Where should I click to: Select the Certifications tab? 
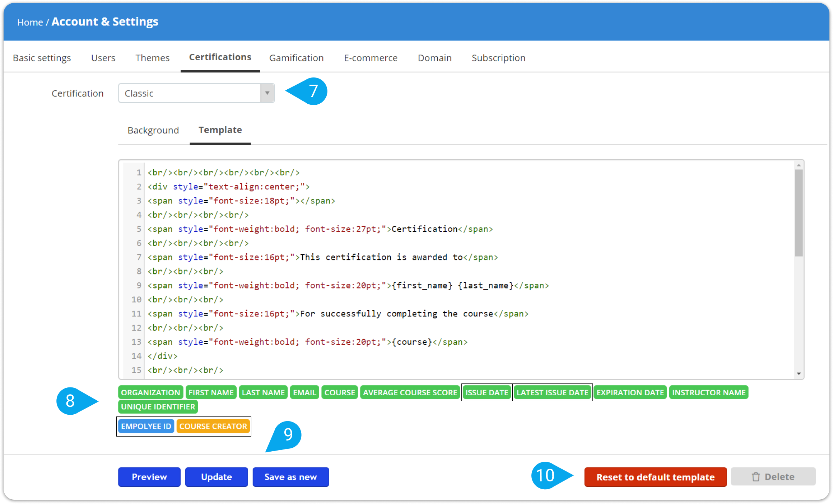coord(220,57)
